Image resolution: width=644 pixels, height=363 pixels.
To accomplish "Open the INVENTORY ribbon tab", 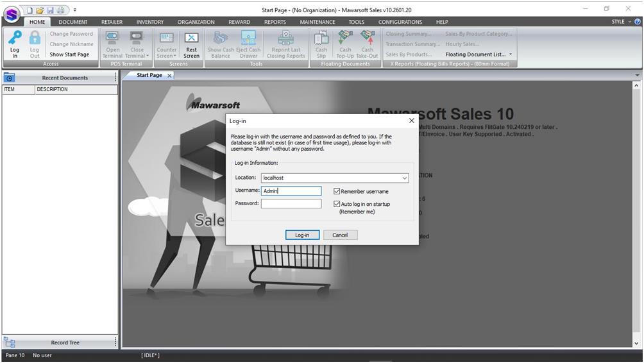I will pos(149,22).
